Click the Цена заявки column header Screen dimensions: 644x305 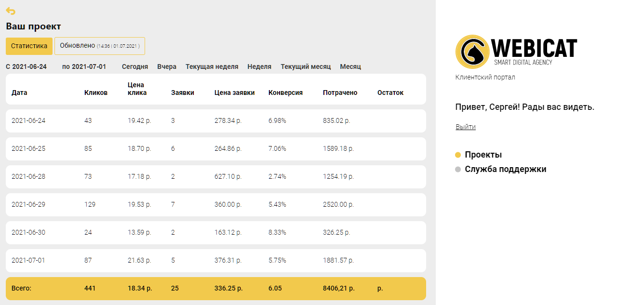click(x=235, y=93)
